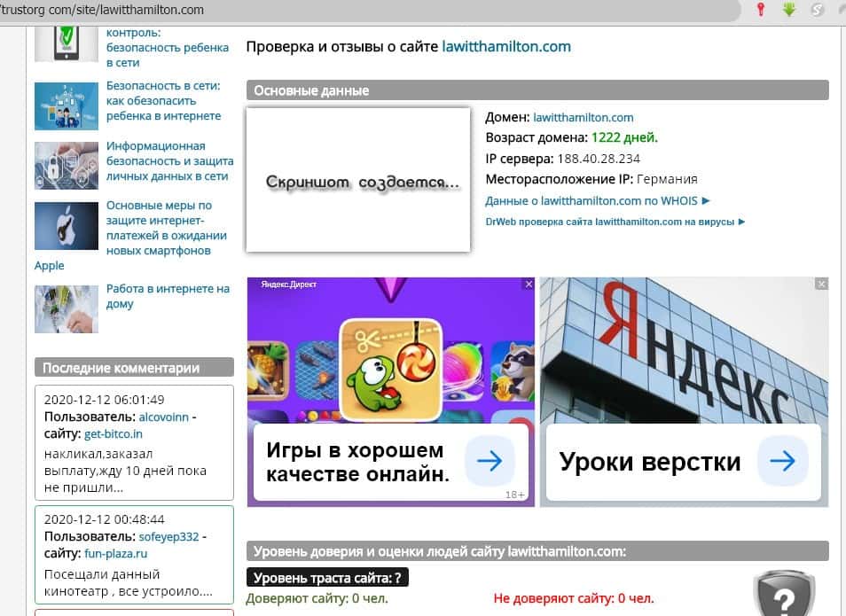Click Не доверяют сайту: 0 чел. text
This screenshot has width=846, height=616.
click(574, 598)
